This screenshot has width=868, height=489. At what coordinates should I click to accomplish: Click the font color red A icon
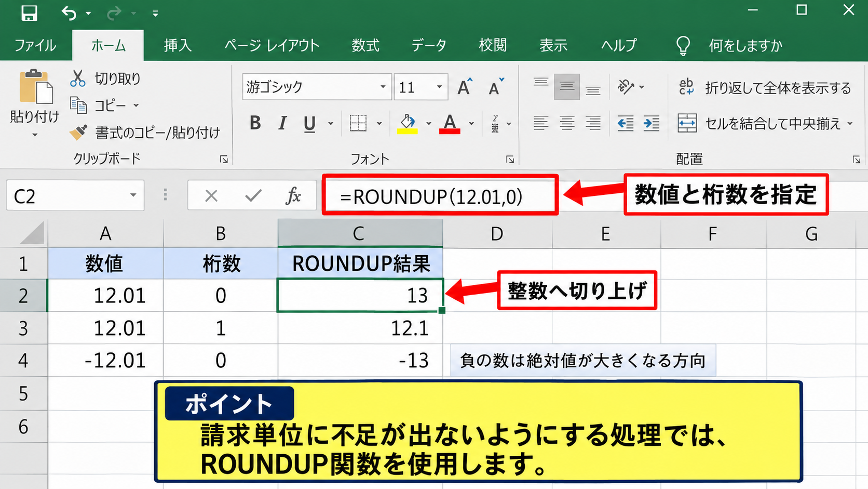point(450,124)
